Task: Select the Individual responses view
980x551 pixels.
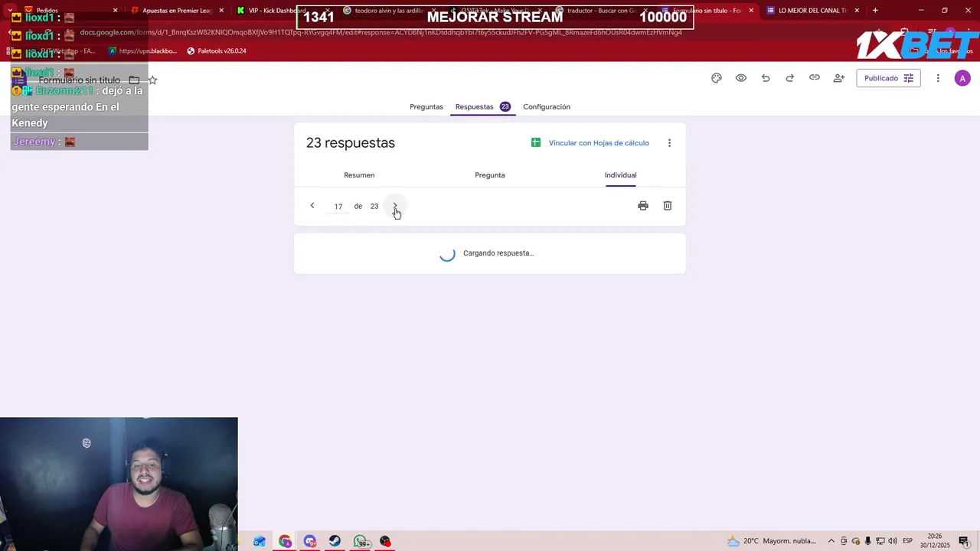Action: tap(620, 175)
